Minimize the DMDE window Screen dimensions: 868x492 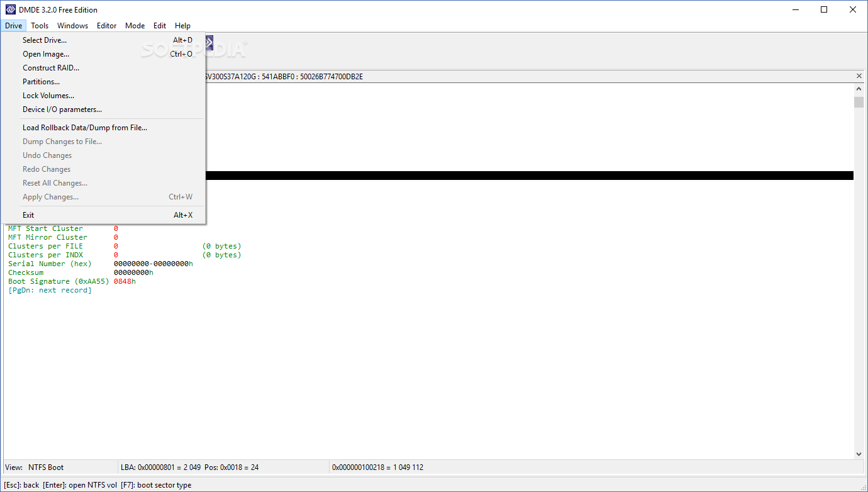795,9
